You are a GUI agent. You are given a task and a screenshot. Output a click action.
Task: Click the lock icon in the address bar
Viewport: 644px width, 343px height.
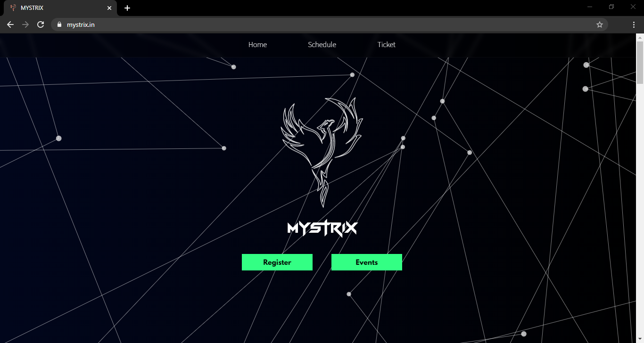click(x=59, y=24)
